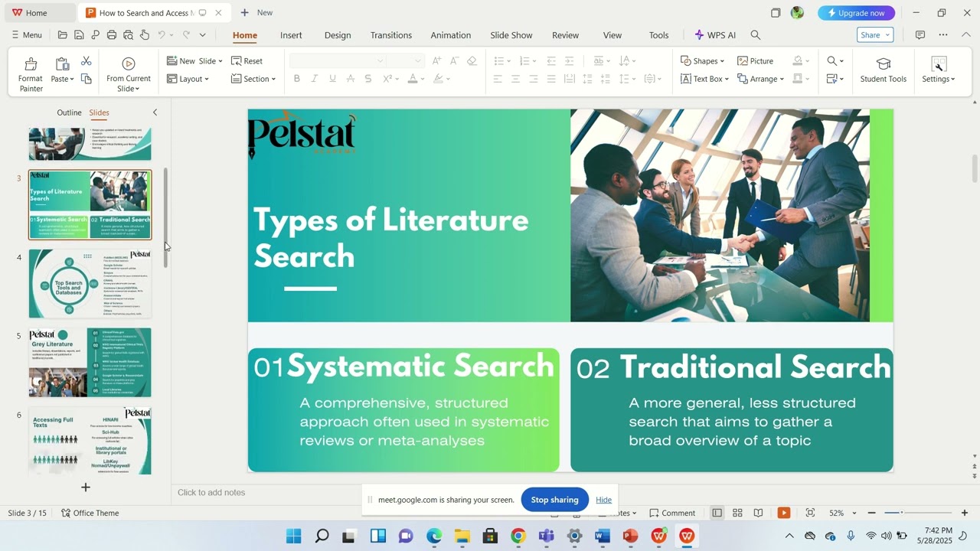Viewport: 980px width, 551px height.
Task: Switch to the Transitions tab
Action: pyautogui.click(x=391, y=35)
